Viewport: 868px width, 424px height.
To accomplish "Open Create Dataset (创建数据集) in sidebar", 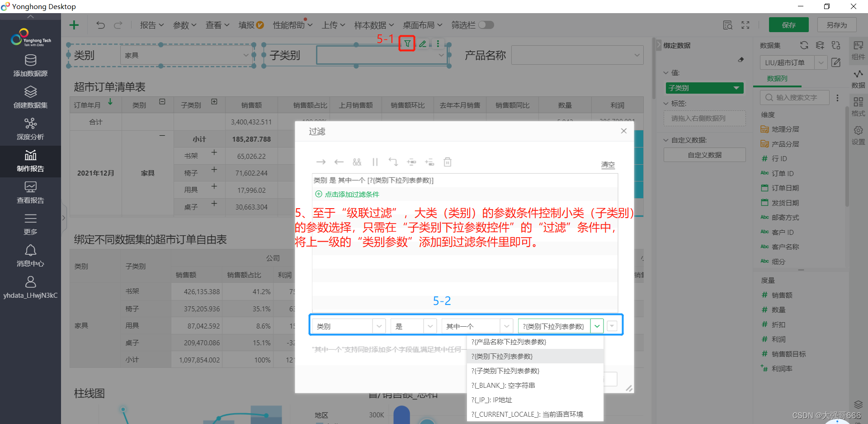I will coord(30,98).
